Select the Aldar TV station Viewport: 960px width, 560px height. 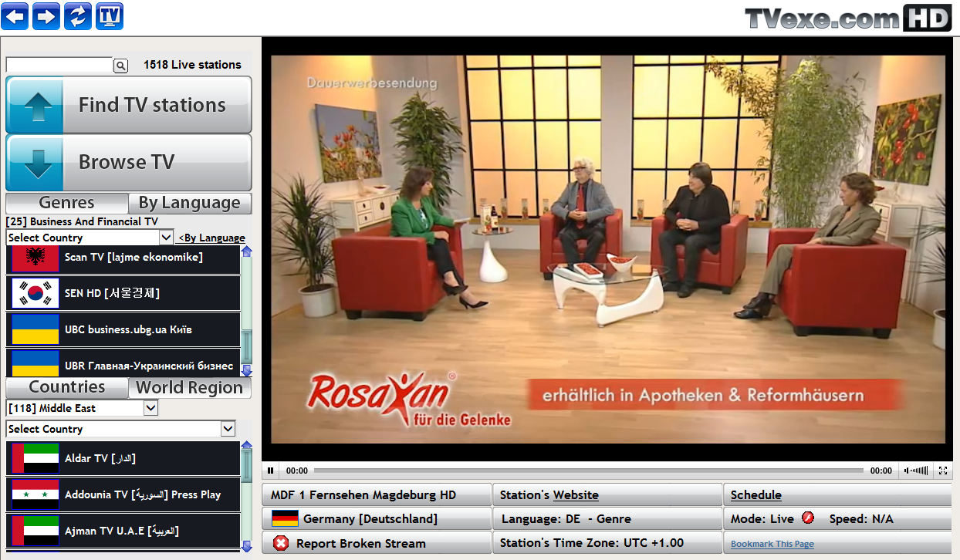click(123, 458)
